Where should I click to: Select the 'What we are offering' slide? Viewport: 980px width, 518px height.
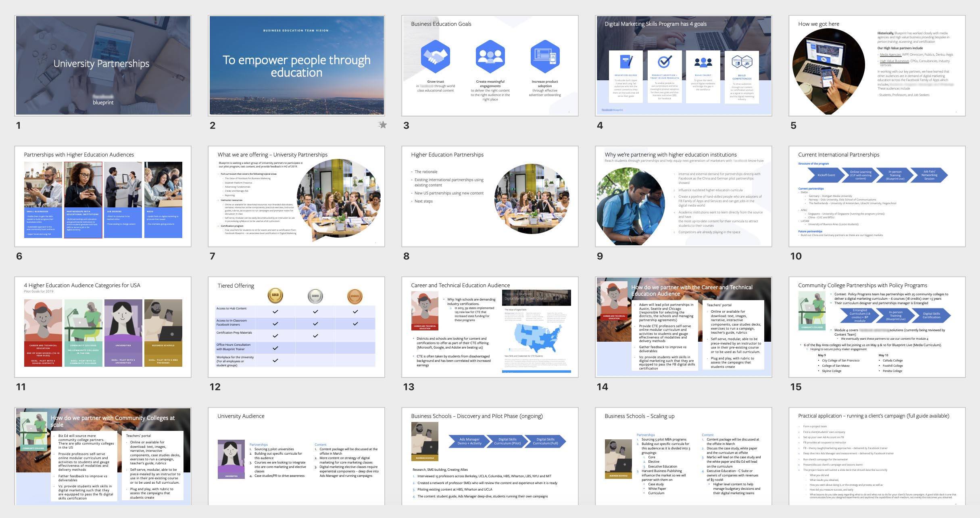coord(296,196)
